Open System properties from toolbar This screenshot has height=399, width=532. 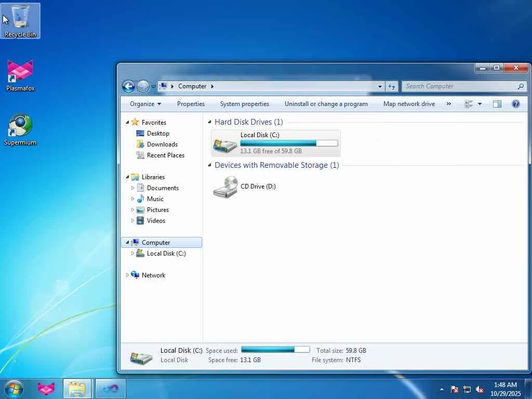point(245,104)
